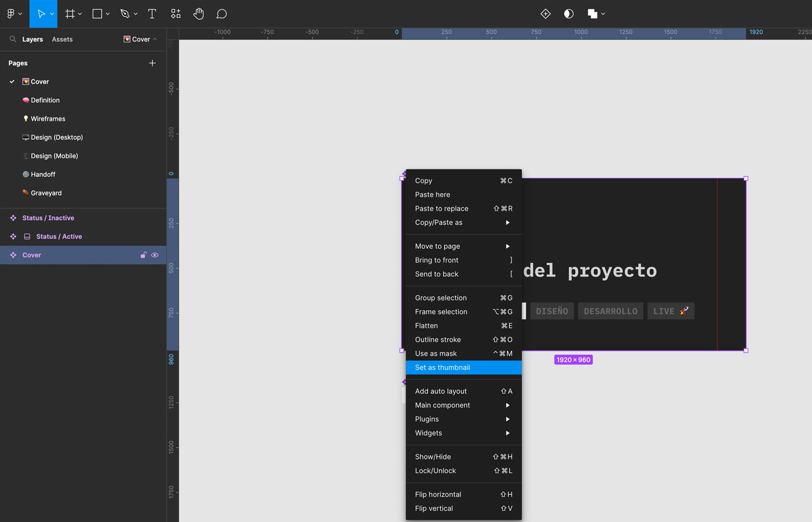The width and height of the screenshot is (812, 522).
Task: Select the Comment tool
Action: (222, 14)
